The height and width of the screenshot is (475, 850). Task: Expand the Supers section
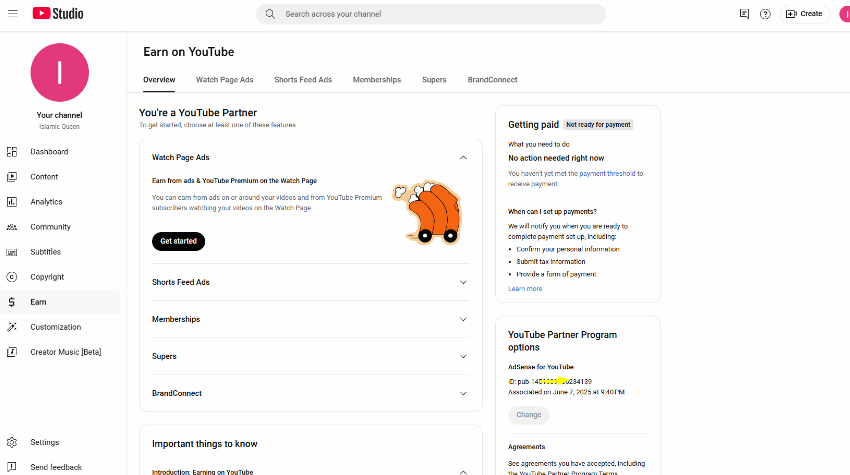tap(463, 356)
